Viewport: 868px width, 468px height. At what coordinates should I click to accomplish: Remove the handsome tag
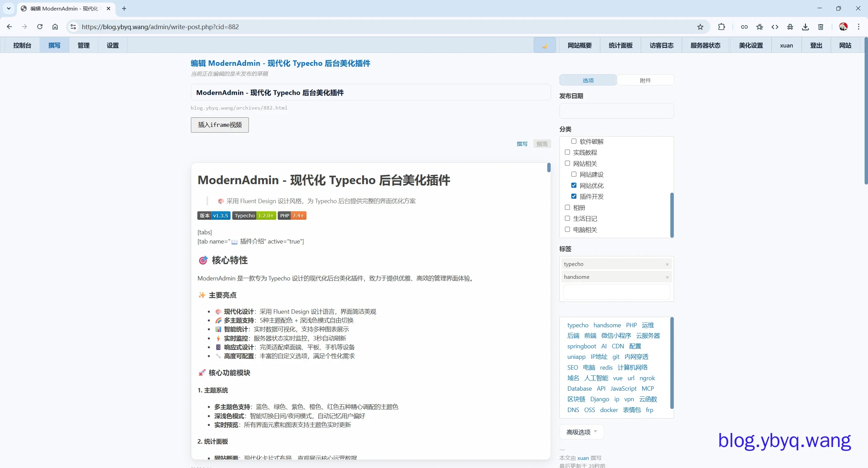coord(667,277)
